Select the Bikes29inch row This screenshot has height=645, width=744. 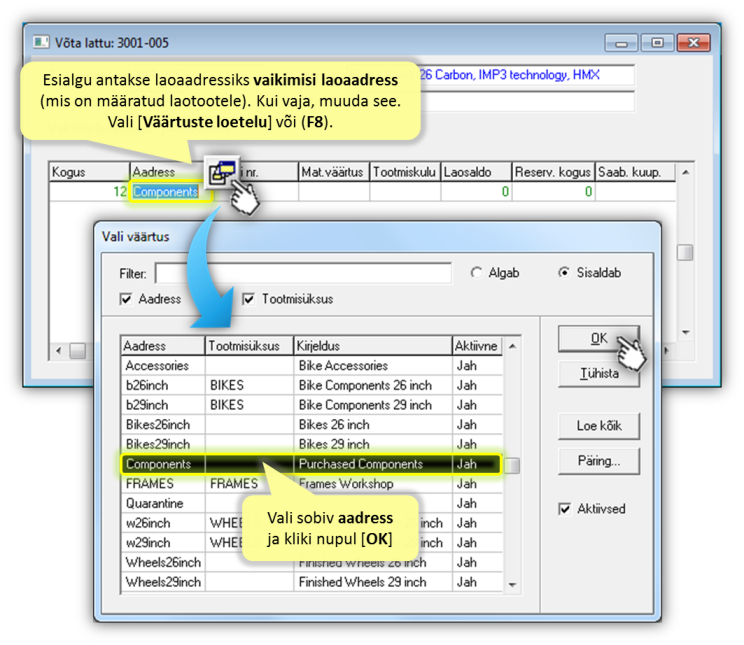pyautogui.click(x=312, y=445)
